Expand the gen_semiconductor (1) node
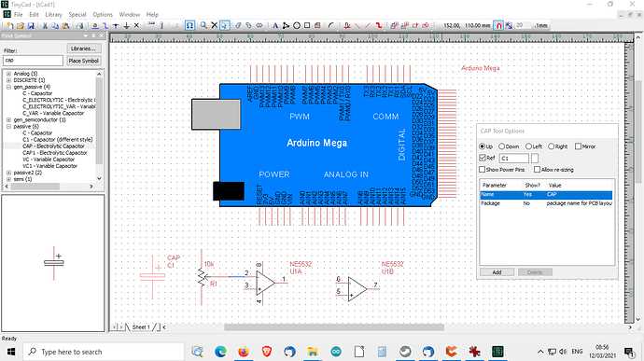This screenshot has width=644, height=361. (8, 120)
